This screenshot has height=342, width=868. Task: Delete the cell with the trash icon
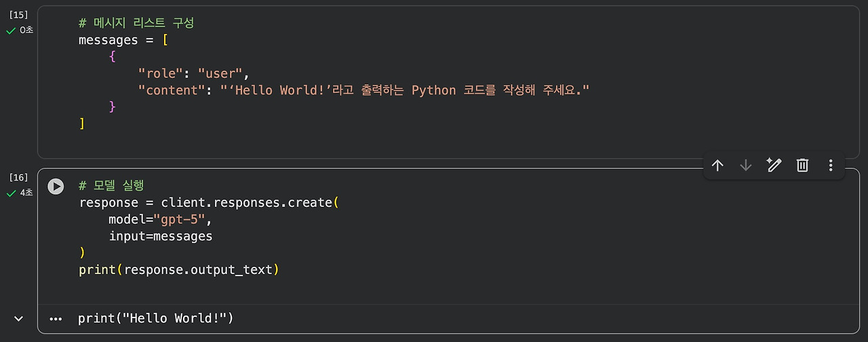click(x=802, y=165)
